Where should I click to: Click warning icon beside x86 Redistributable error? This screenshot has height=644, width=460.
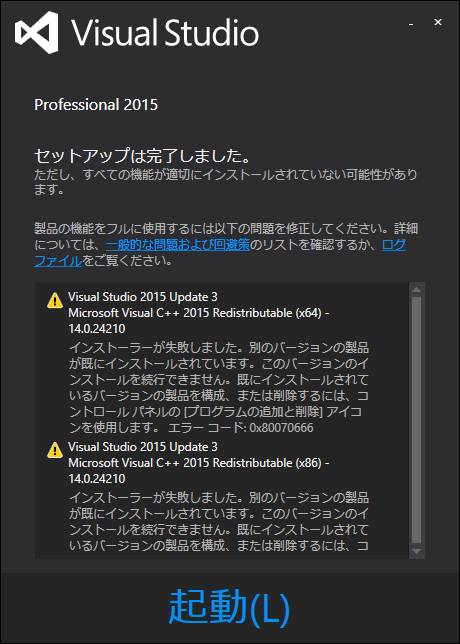coord(55,451)
